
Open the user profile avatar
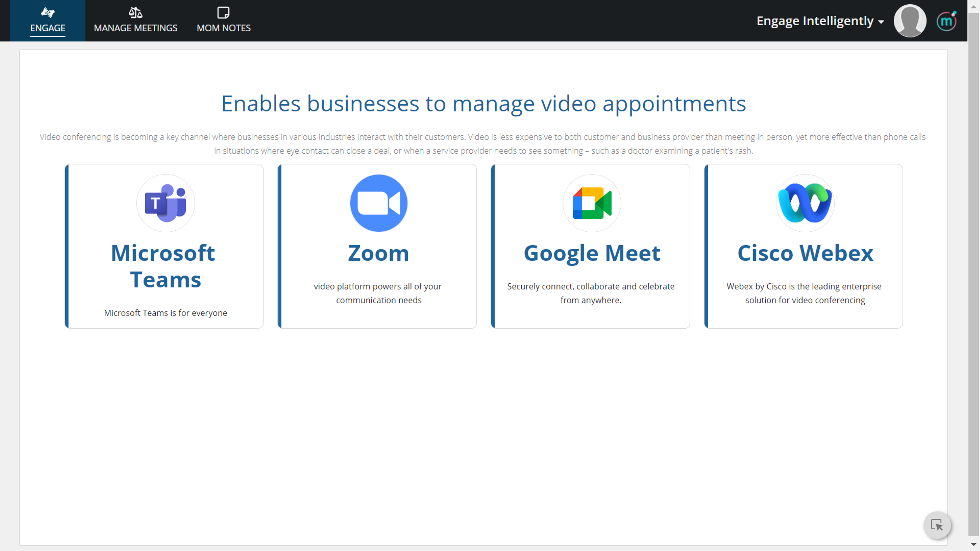[910, 21]
